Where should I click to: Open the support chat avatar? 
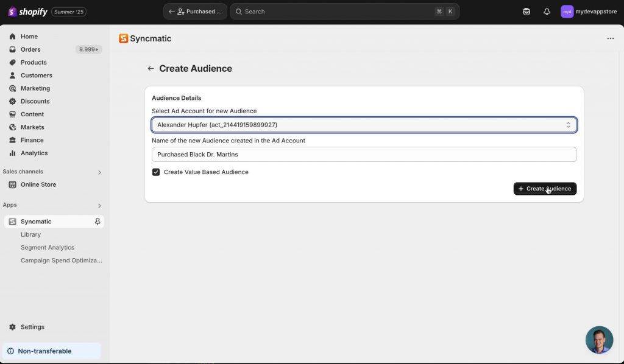600,340
